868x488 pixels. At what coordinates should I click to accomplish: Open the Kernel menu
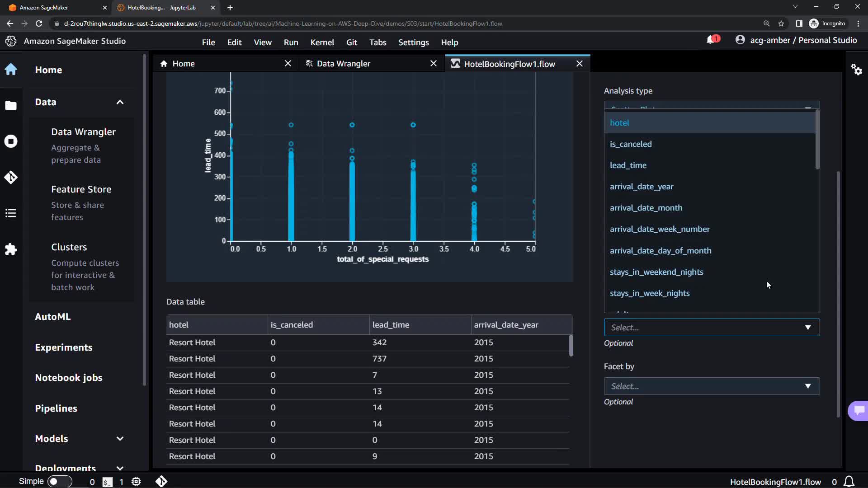pos(322,42)
